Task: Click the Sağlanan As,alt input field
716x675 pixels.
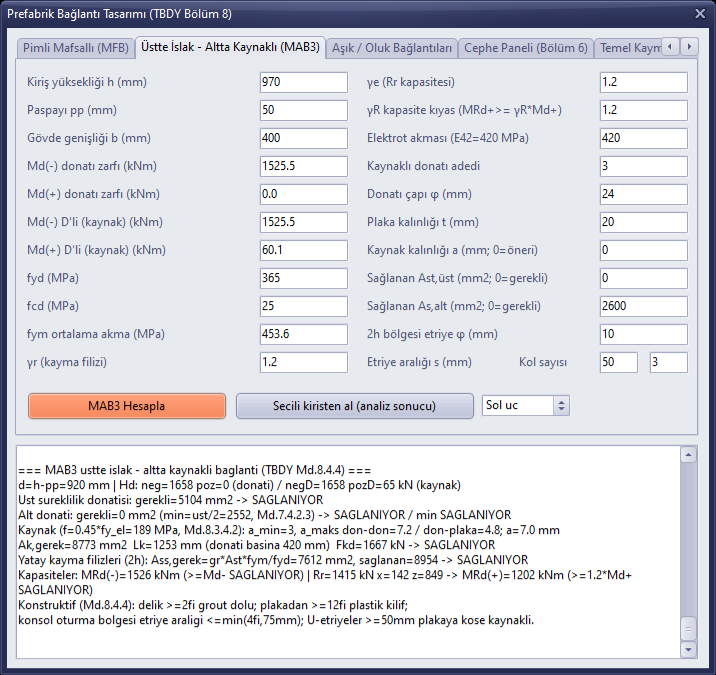Action: point(643,306)
